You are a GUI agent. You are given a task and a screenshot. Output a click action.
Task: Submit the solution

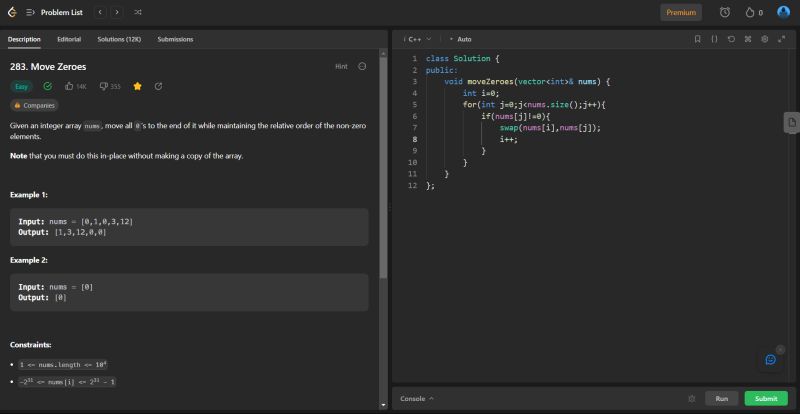pyautogui.click(x=766, y=399)
